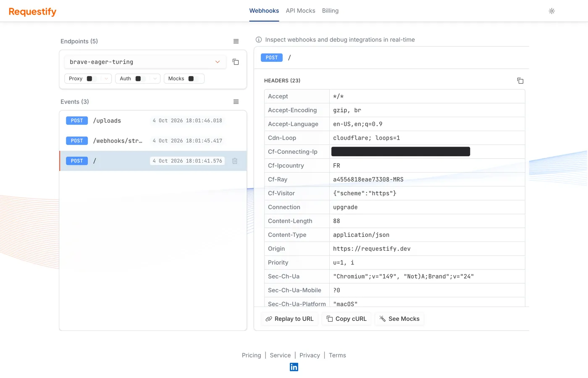Click the "Endpoints (5)" heading

[x=79, y=41]
